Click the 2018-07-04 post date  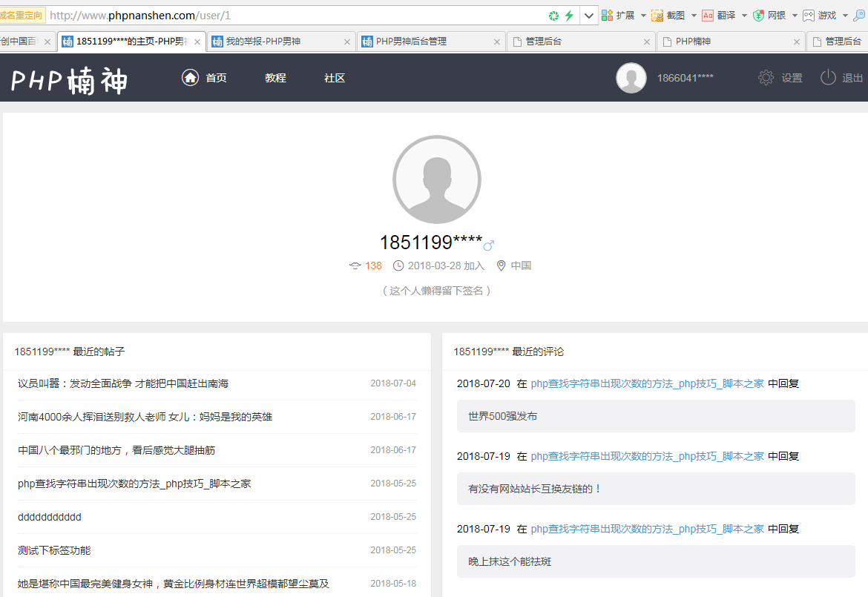pyautogui.click(x=393, y=383)
